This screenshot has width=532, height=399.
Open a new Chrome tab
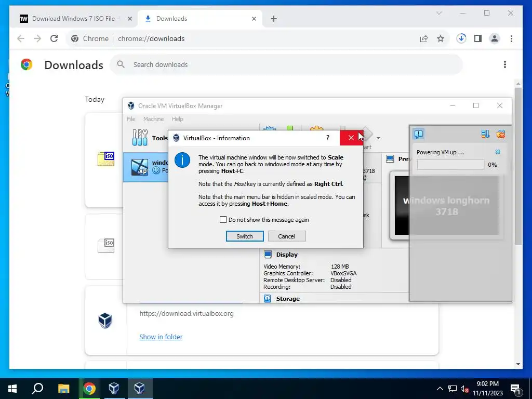coord(274,19)
